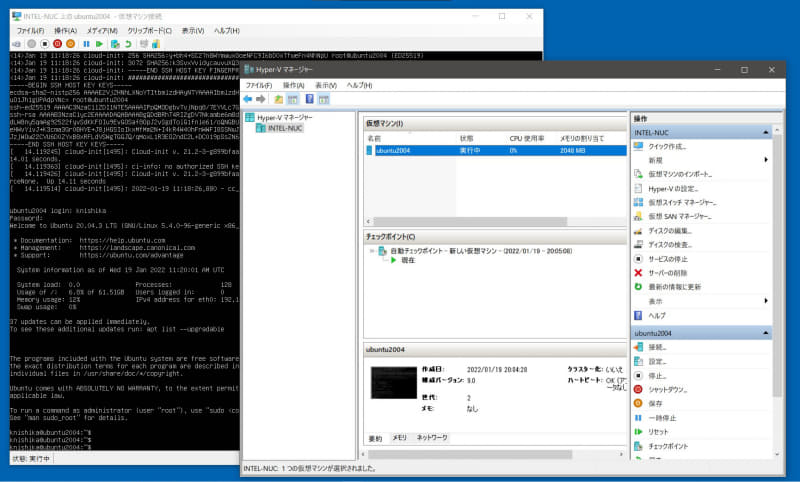The image size is (800, 482).
Task: Open ヘルプ(H) menu in Hyper-V Manager
Action: pyautogui.click(x=359, y=85)
